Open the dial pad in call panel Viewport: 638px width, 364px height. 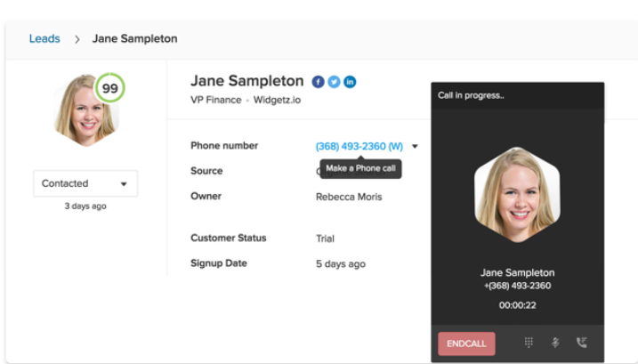point(529,343)
